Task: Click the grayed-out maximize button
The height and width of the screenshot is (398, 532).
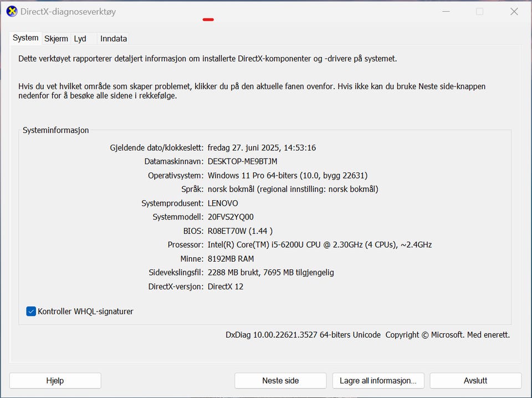Action: pyautogui.click(x=479, y=12)
